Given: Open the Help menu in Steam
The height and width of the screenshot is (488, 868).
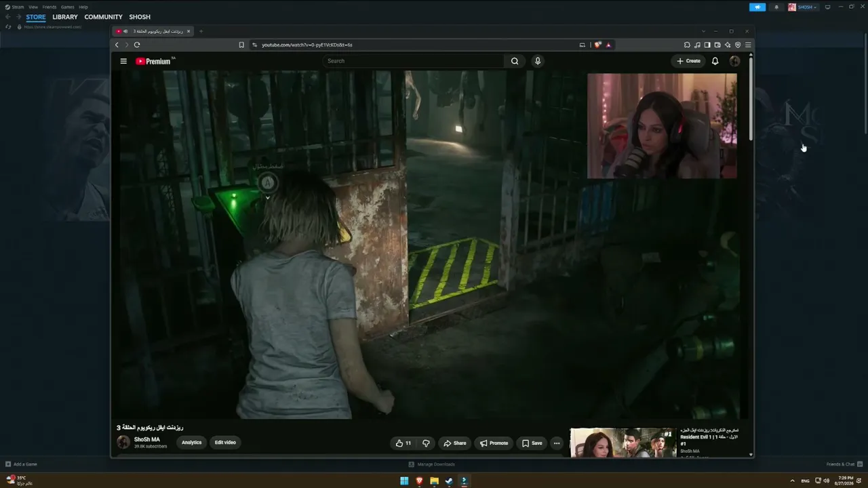Looking at the screenshot, I should 83,7.
